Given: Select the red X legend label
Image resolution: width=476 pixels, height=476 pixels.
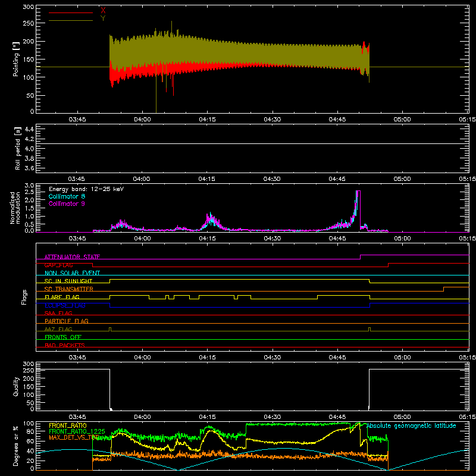Looking at the screenshot, I should click(103, 11).
